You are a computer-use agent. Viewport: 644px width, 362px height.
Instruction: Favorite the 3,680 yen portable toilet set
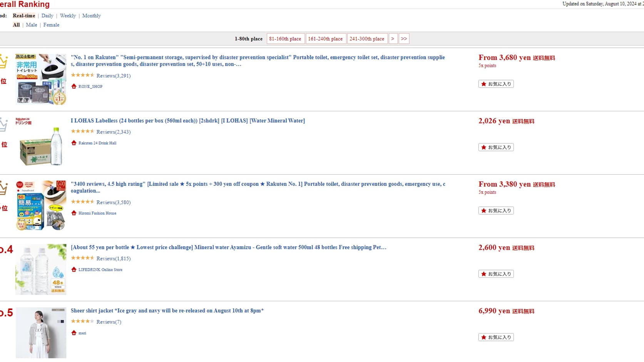496,84
